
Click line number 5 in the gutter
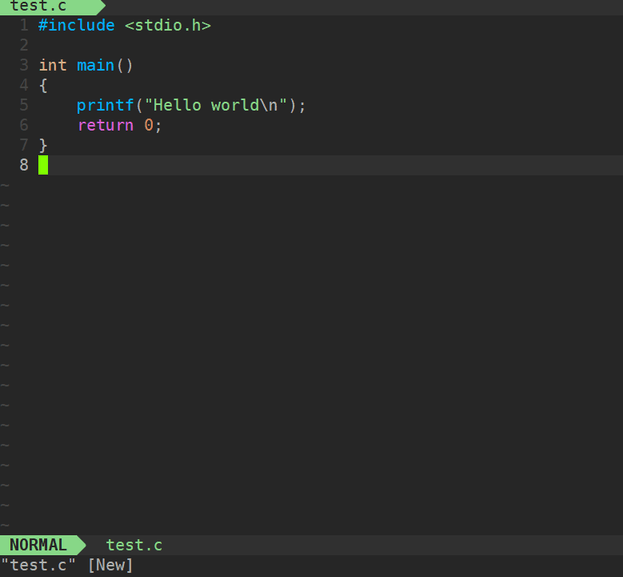[24, 105]
